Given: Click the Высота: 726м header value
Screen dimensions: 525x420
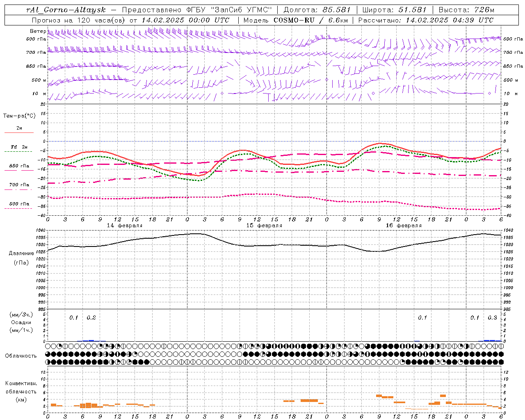Looking at the screenshot, I should coord(466,10).
